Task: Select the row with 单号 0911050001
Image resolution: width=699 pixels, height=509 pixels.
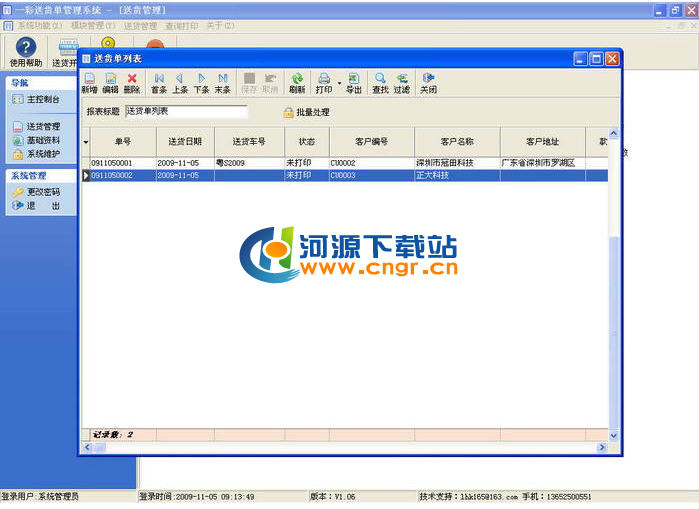Action: coord(345,163)
